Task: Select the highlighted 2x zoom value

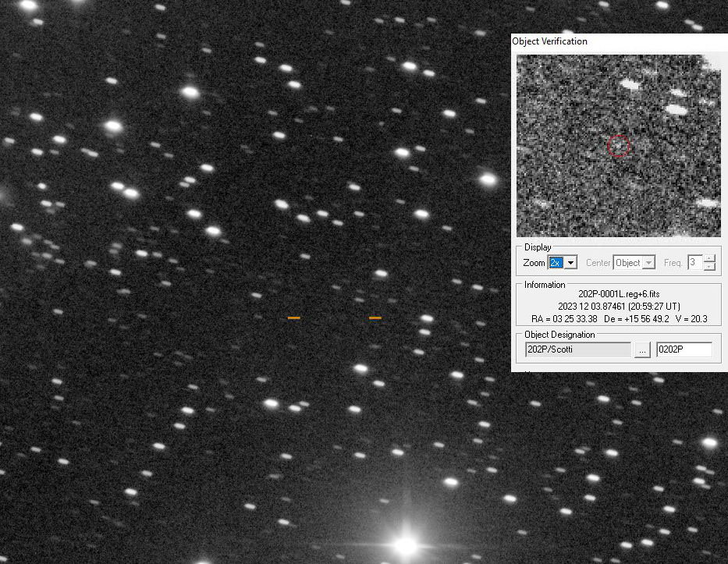Action: pos(556,263)
